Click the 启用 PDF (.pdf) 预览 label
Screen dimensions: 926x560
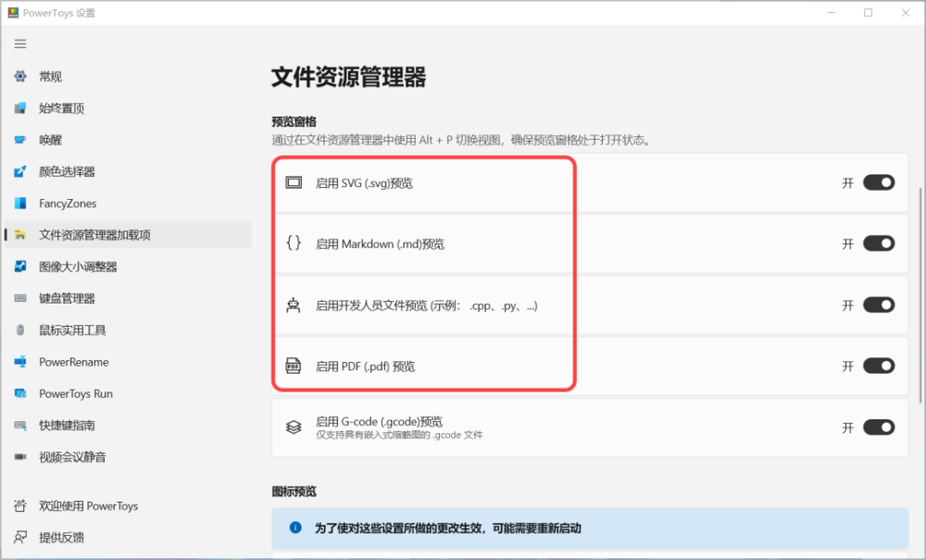coord(365,367)
